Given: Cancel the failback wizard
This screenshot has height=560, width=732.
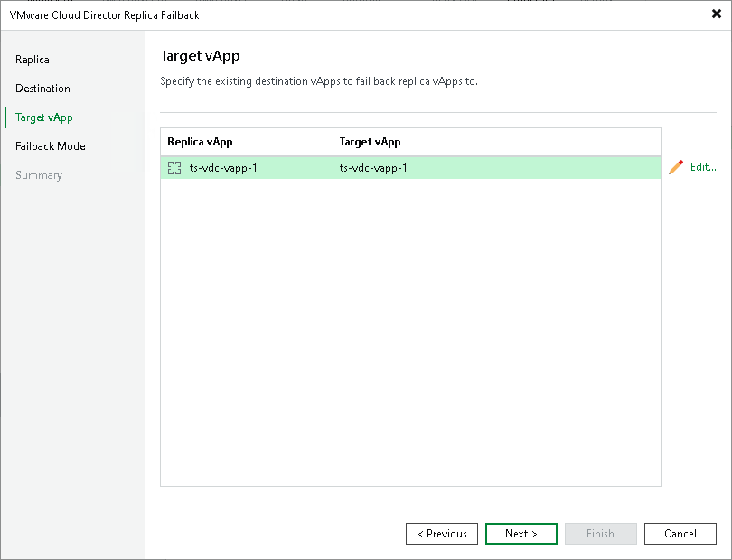Looking at the screenshot, I should coord(680,534).
